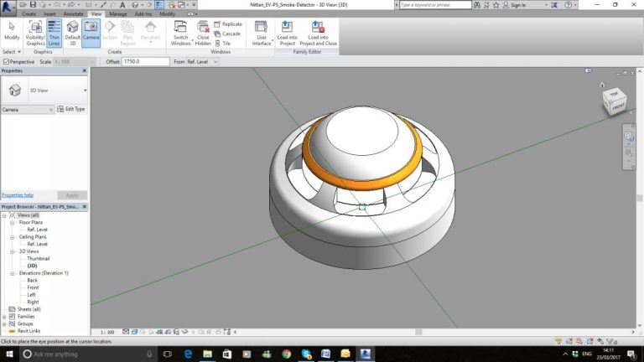
Task: Click Close Hidden windows icon
Action: tap(203, 31)
